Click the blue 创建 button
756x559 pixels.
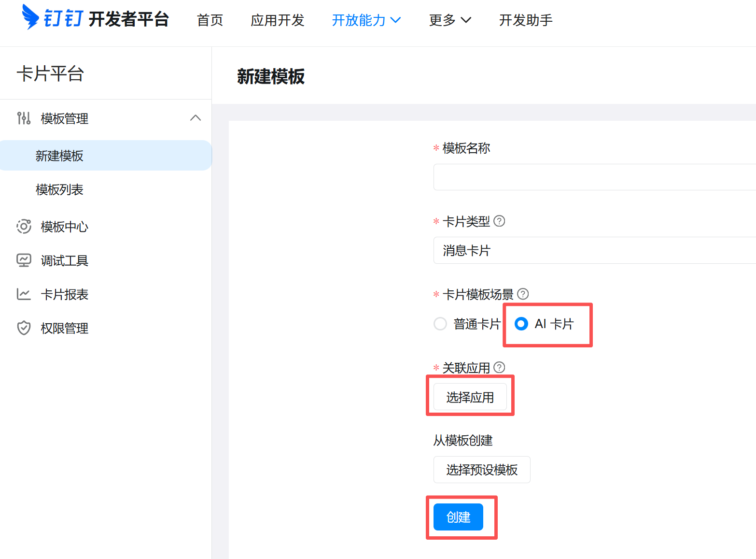click(x=458, y=517)
